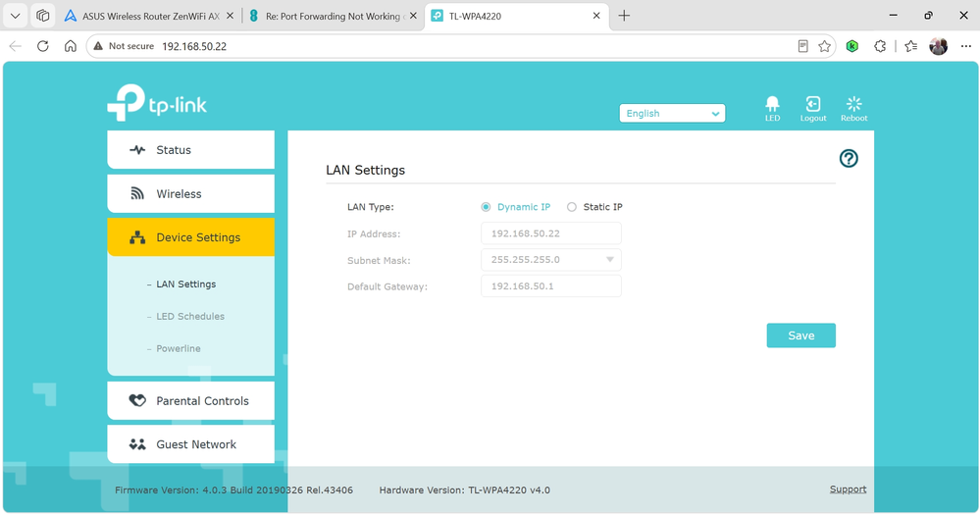Select Static IP radio button

(x=572, y=207)
